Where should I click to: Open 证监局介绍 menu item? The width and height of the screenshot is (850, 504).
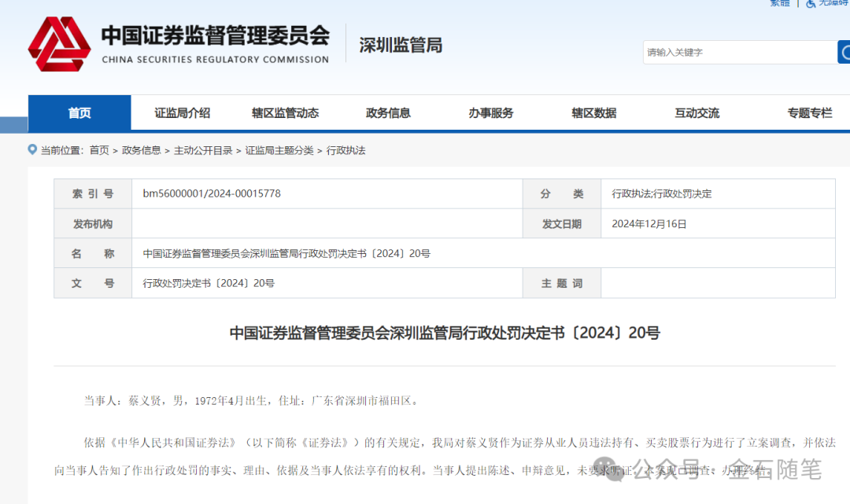pos(183,112)
